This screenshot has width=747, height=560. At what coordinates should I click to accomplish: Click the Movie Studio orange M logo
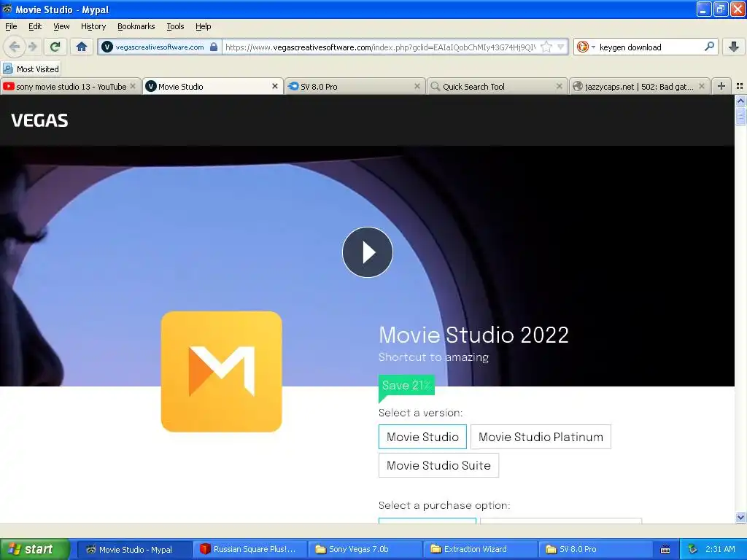click(222, 371)
